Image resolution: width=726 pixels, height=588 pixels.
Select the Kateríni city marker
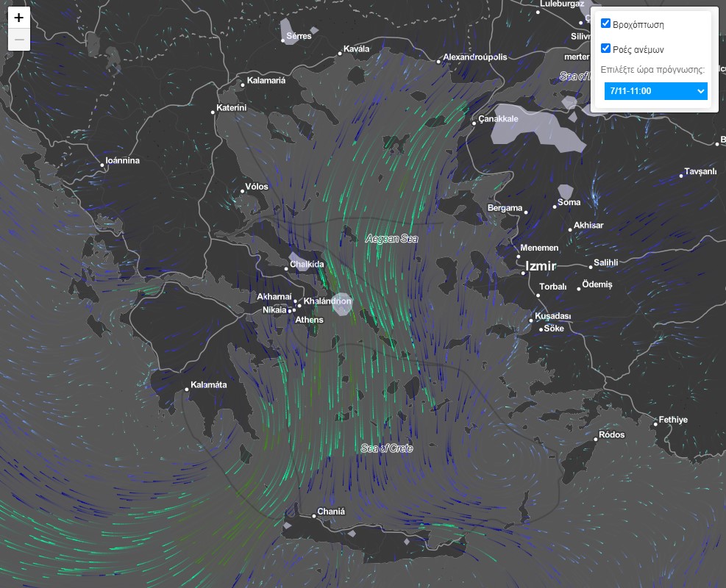[x=213, y=112]
